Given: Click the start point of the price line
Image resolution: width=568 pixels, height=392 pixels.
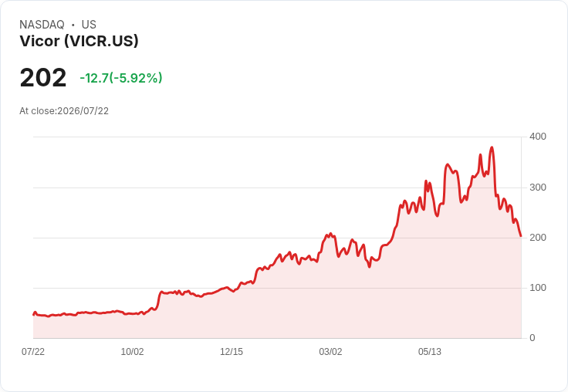Looking at the screenshot, I should pos(33,315).
